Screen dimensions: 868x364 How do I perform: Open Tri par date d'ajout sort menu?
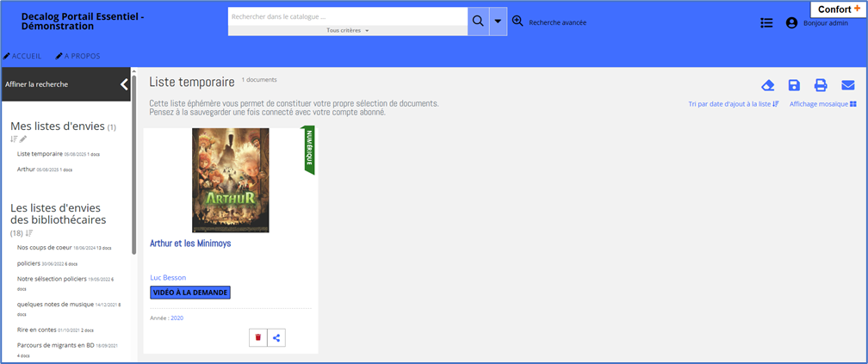[x=733, y=104]
